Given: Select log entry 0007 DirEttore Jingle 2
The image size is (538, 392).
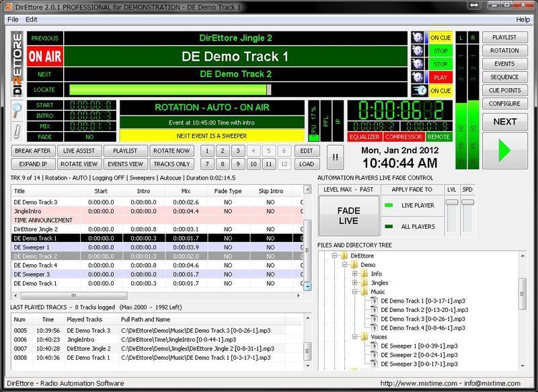Looking at the screenshot, I should (157, 348).
